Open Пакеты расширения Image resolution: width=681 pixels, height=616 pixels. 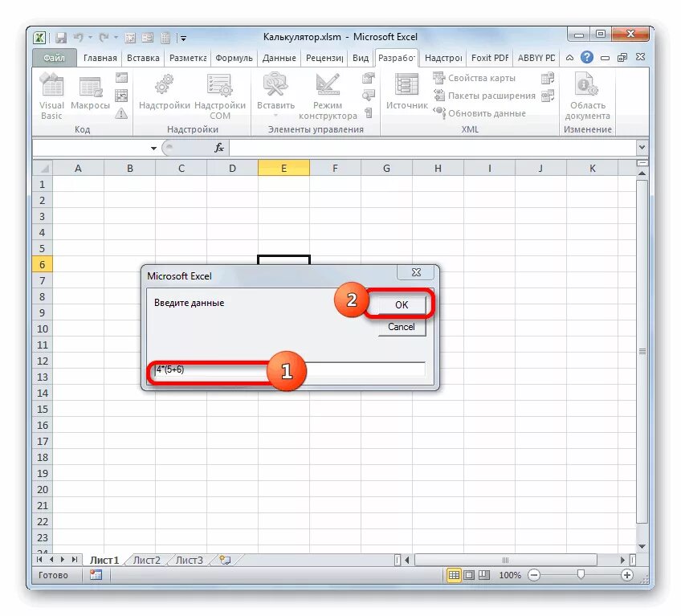coord(484,96)
